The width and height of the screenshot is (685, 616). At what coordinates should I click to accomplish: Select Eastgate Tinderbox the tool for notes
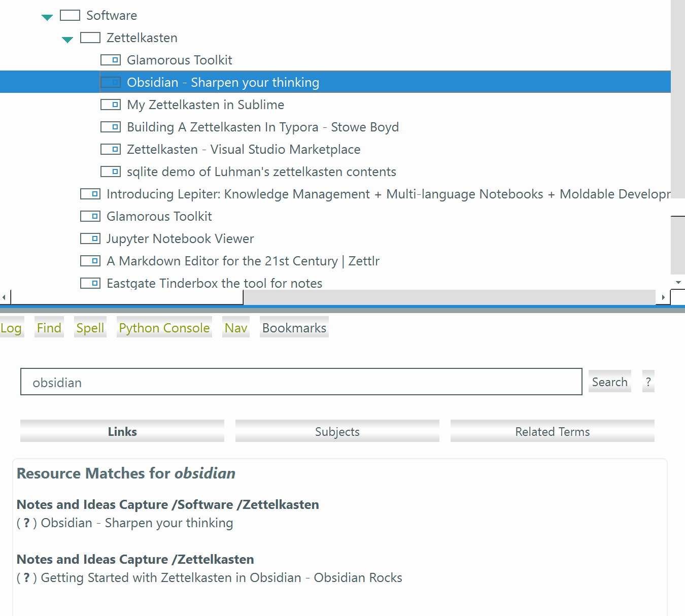[x=215, y=283]
